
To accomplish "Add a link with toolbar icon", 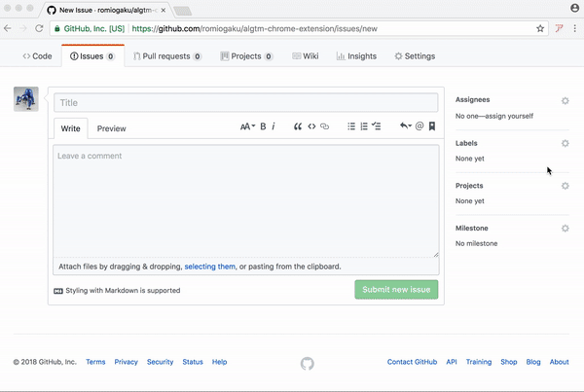I will (325, 126).
